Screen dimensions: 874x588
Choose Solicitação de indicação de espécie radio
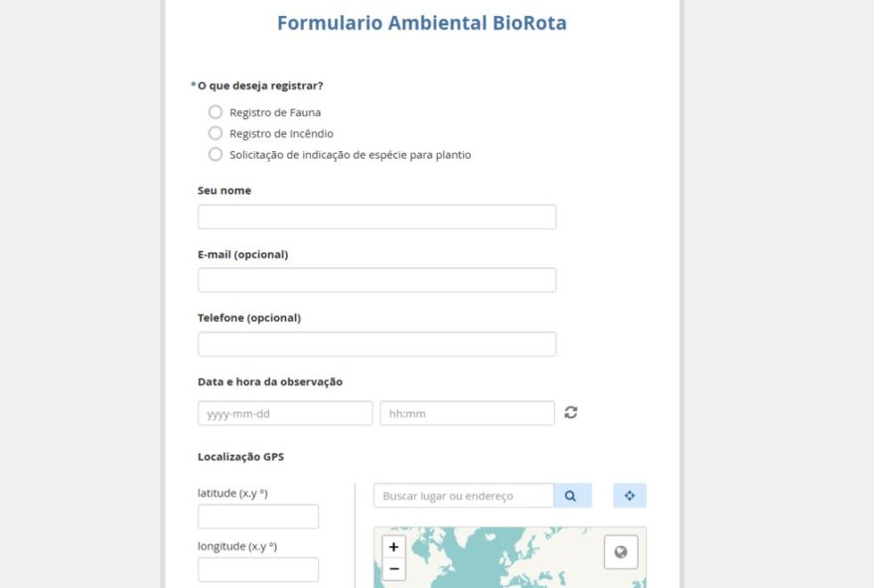[216, 155]
